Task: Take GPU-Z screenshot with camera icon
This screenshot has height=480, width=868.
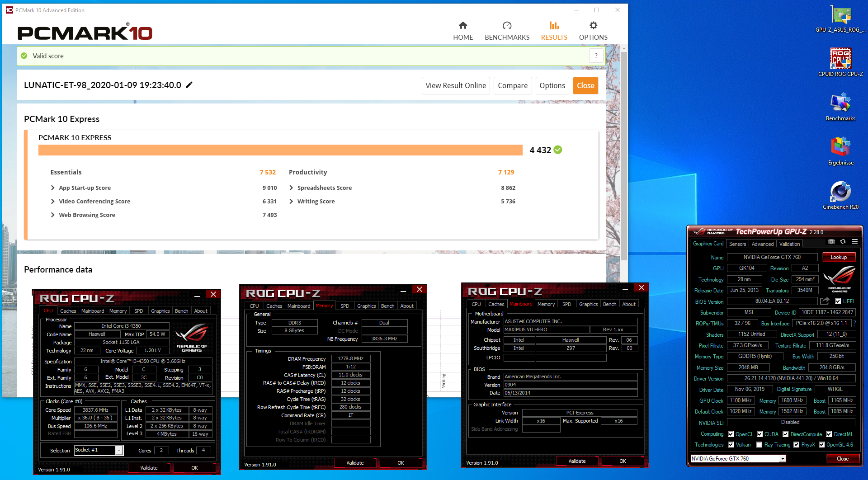Action: point(831,242)
